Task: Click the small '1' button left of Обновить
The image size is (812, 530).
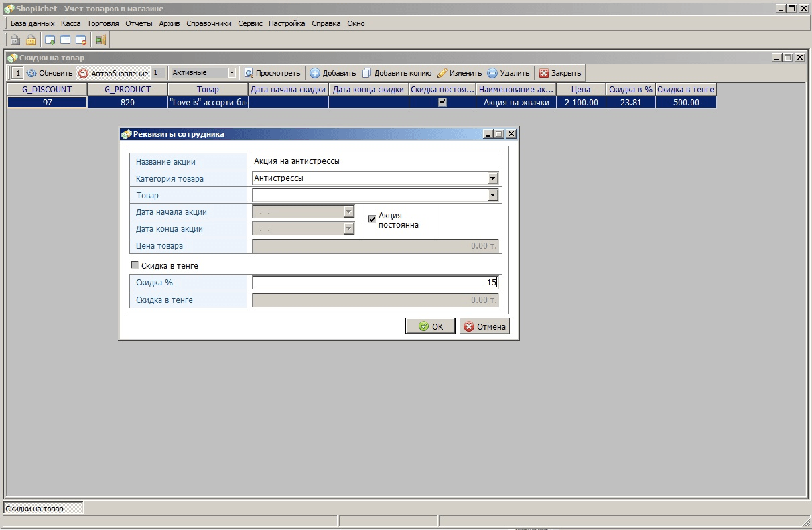Action: point(17,73)
